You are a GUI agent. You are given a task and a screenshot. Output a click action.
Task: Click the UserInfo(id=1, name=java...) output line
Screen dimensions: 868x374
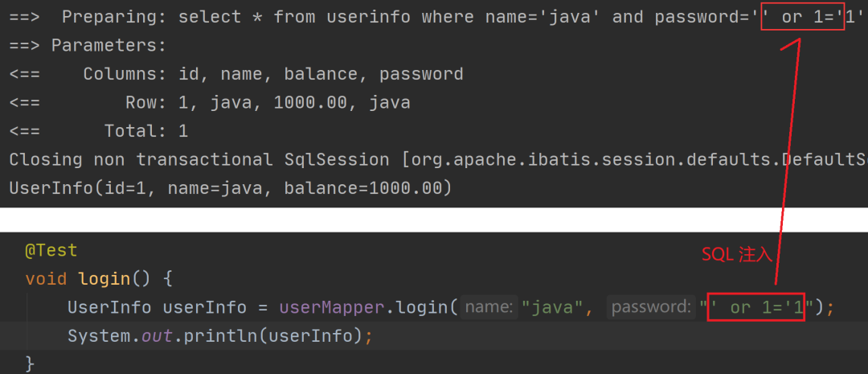231,189
